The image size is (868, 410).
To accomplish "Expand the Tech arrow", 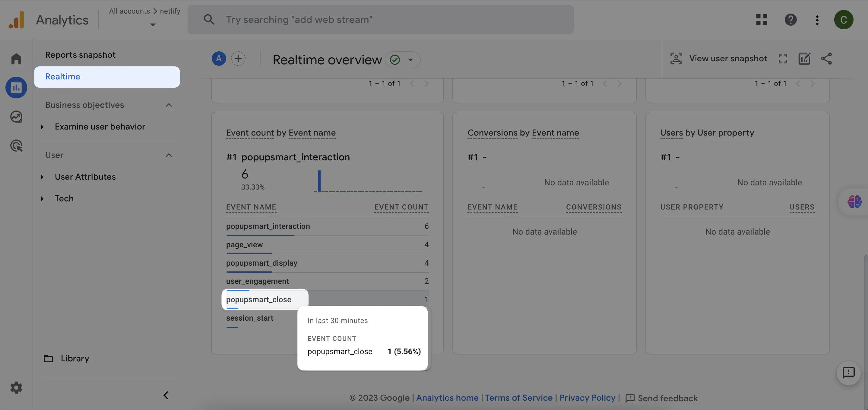I will [x=43, y=198].
